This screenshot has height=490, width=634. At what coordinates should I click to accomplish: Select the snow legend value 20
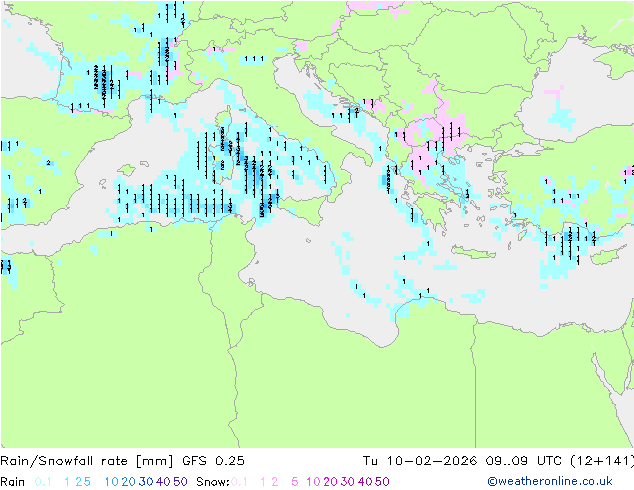[330, 482]
